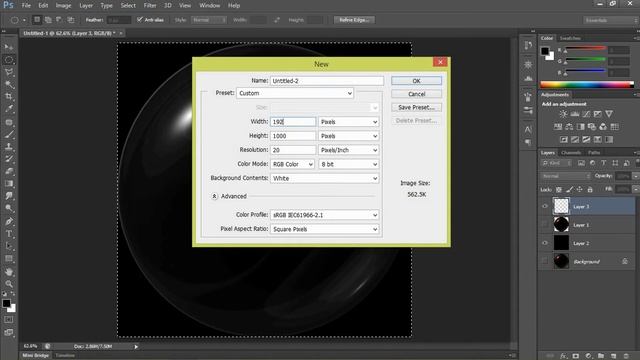Add a Levels adjustment
The width and height of the screenshot is (640, 360).
(x=575, y=114)
